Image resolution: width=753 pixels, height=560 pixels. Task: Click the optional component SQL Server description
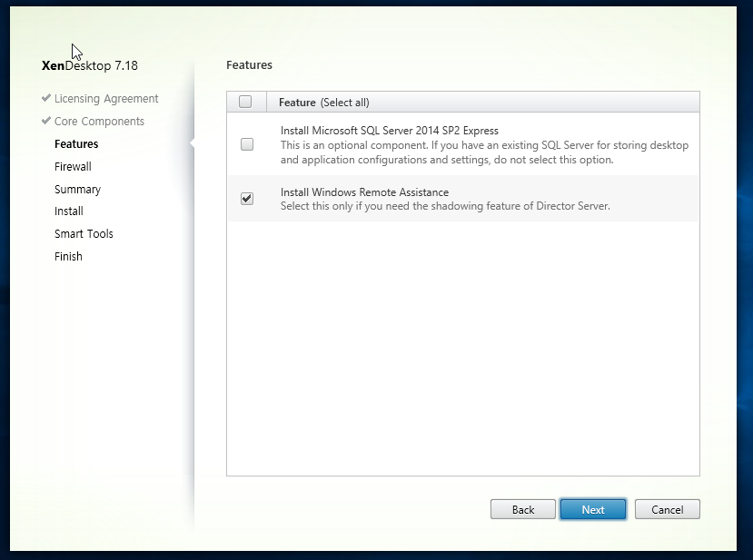pyautogui.click(x=484, y=152)
